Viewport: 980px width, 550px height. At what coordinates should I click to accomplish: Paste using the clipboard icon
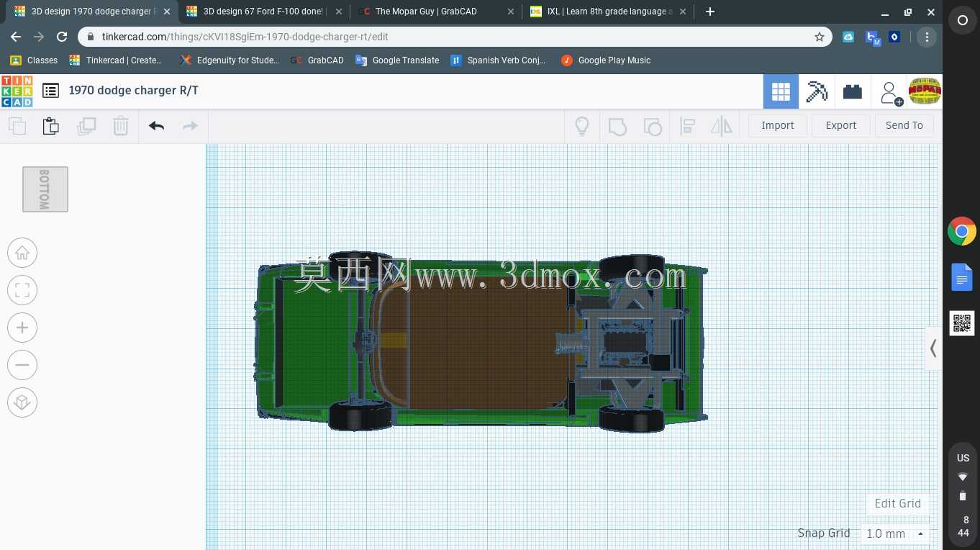point(51,126)
